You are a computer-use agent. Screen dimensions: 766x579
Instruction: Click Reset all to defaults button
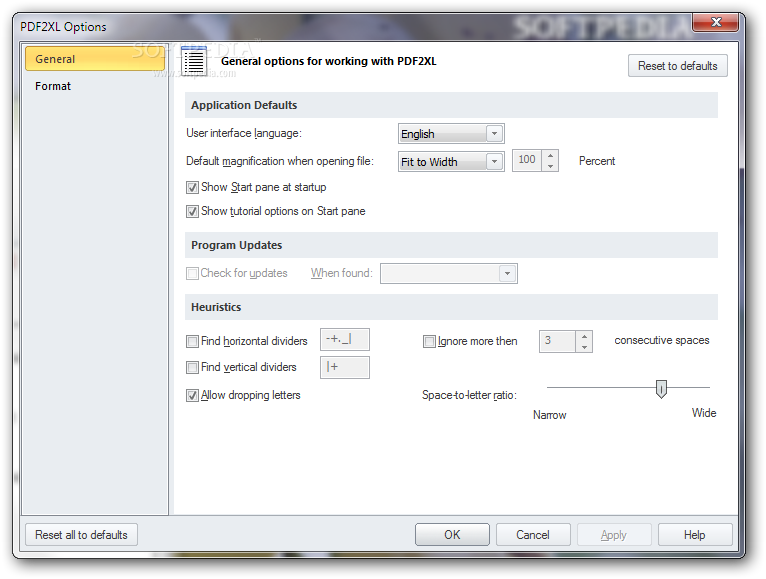(x=81, y=535)
